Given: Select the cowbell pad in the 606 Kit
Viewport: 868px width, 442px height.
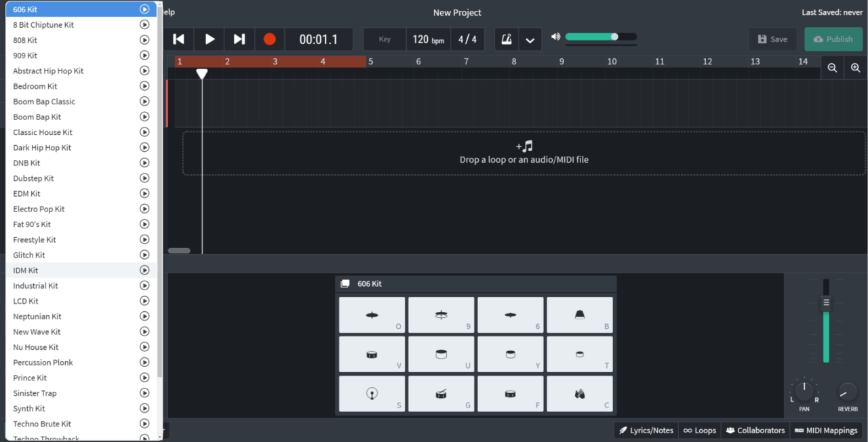Looking at the screenshot, I should (580, 313).
